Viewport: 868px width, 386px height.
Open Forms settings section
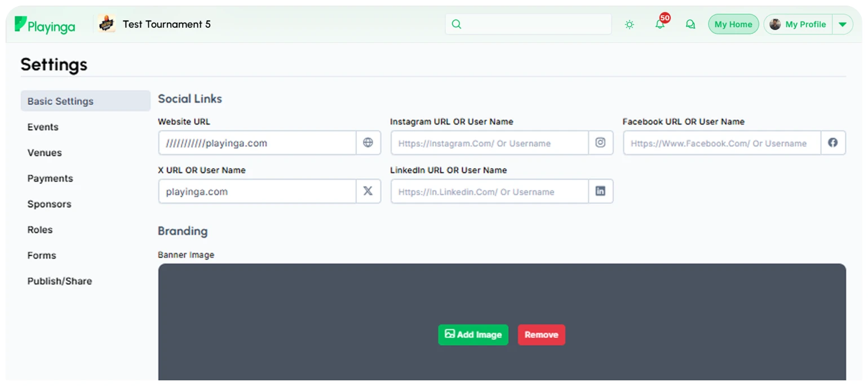coord(42,255)
